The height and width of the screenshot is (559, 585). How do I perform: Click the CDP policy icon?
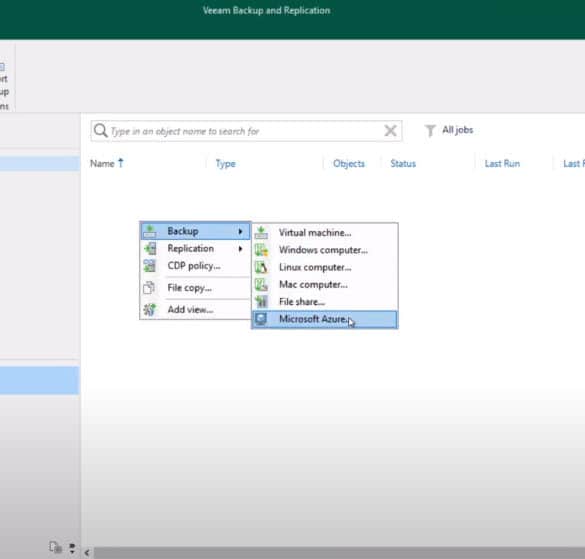point(150,266)
